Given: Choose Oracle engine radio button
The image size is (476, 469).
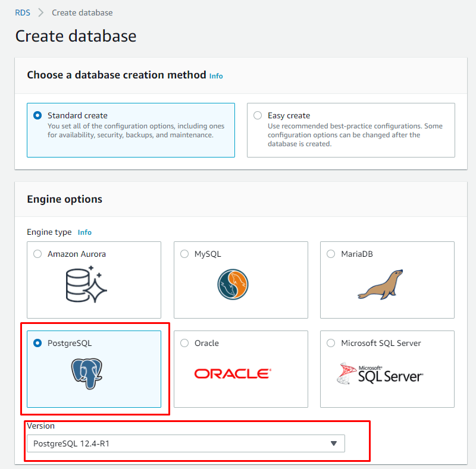Looking at the screenshot, I should pos(184,343).
